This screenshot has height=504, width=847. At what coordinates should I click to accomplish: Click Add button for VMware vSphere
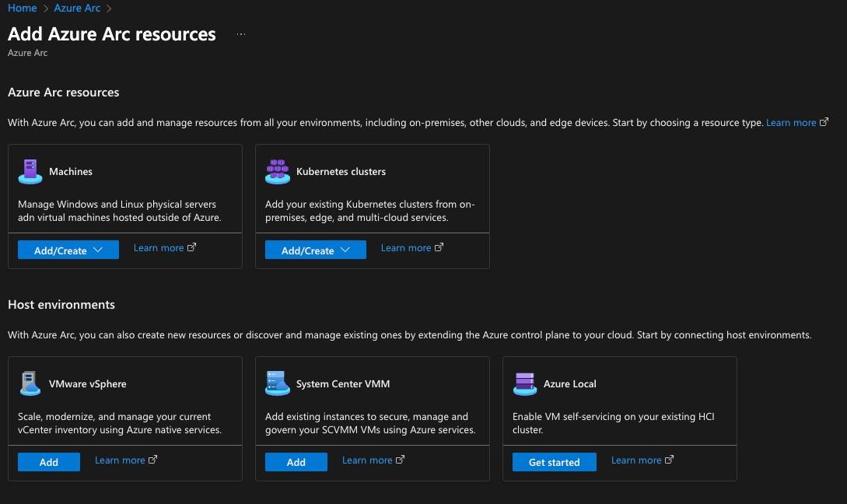pos(49,463)
